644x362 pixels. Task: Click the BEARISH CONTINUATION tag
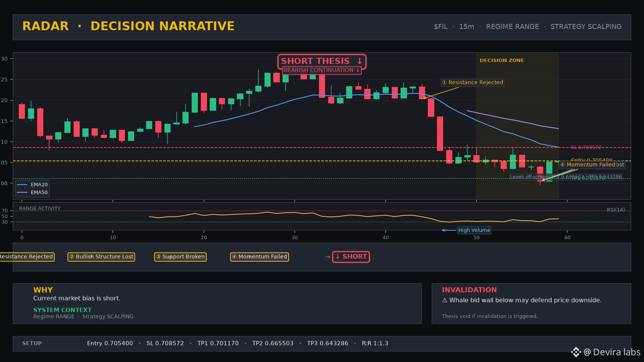322,70
